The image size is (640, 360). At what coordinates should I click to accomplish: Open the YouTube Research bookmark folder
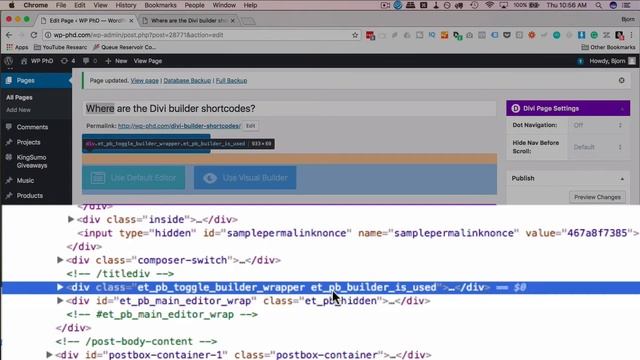pyautogui.click(x=60, y=47)
